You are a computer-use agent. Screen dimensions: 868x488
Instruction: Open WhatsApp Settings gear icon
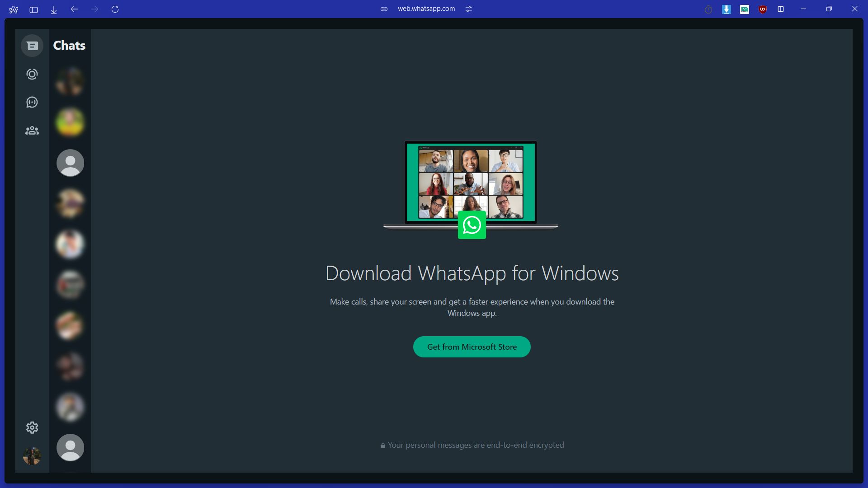(x=32, y=427)
